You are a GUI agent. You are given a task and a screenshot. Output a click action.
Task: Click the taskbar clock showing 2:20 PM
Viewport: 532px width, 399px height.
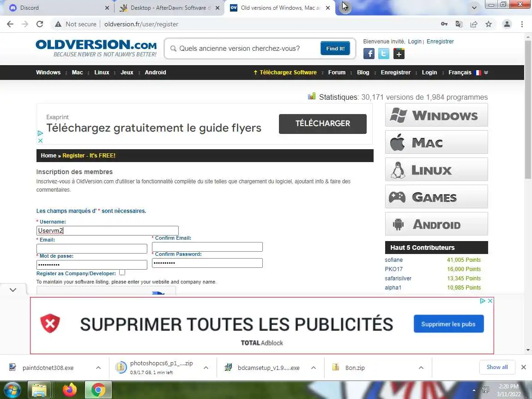coord(508,390)
